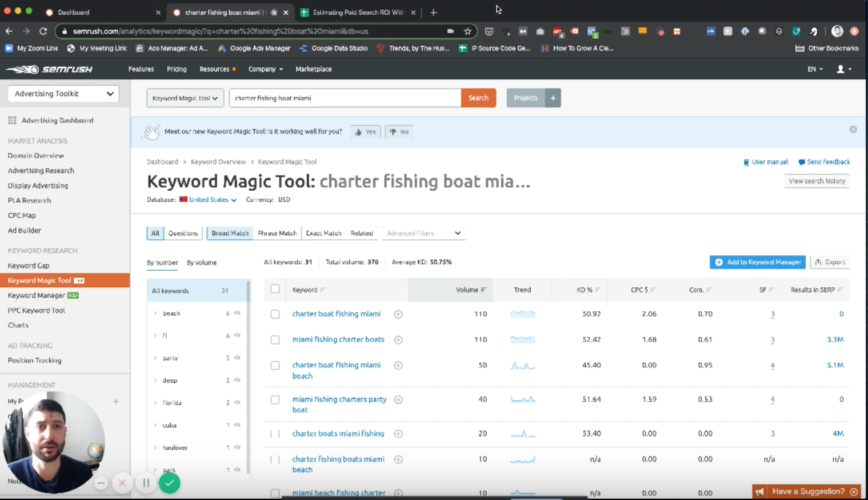The image size is (868, 500).
Task: Toggle eye icon for fl group
Action: (237, 335)
